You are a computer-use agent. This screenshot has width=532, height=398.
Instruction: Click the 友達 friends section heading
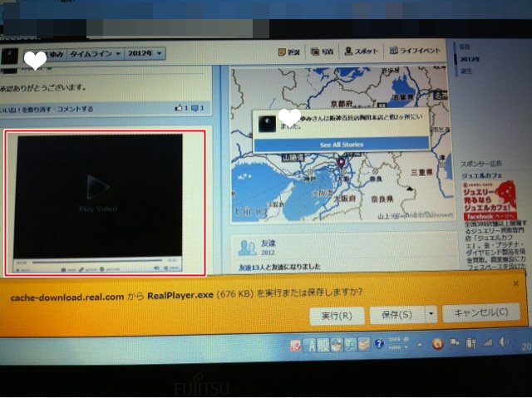click(x=268, y=243)
